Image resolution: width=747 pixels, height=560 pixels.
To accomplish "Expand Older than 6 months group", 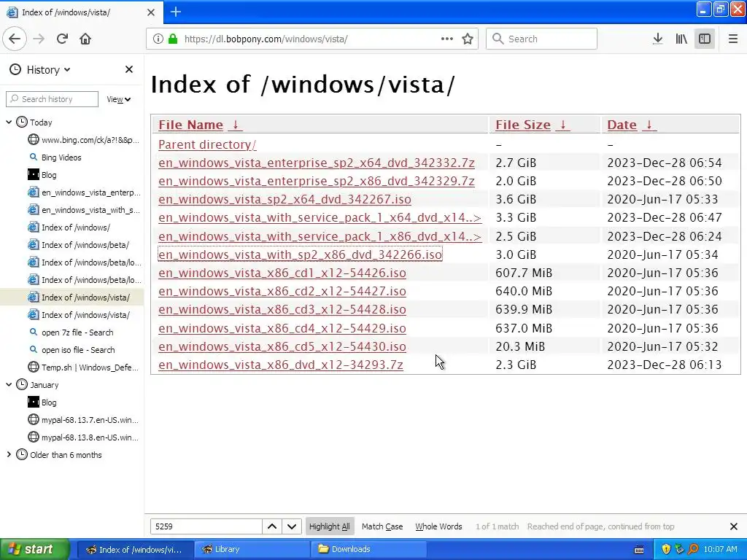I will point(9,455).
